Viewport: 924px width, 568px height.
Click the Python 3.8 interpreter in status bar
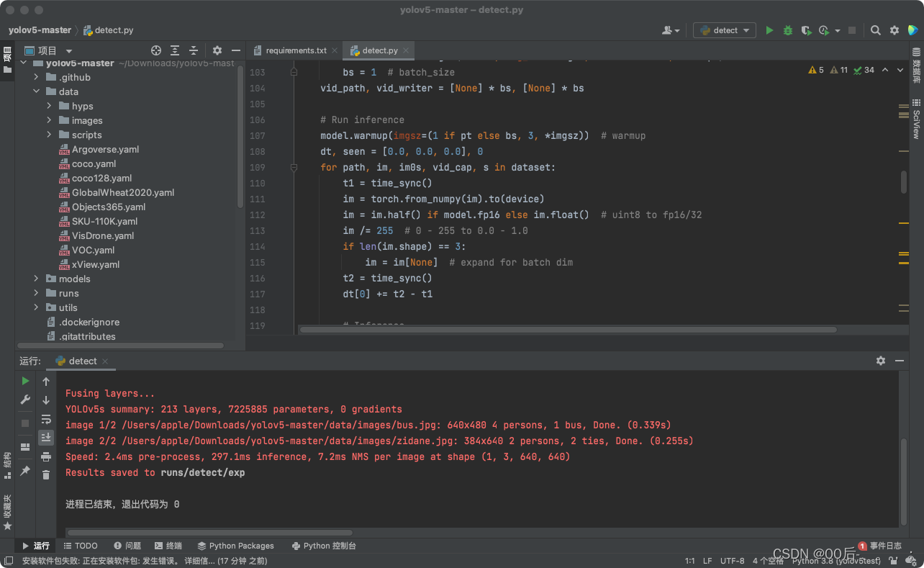coord(835,561)
